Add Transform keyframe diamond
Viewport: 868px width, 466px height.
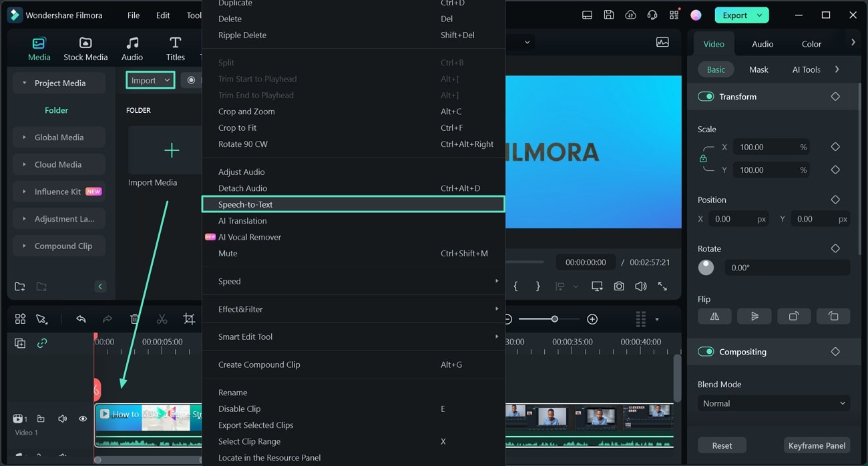click(x=835, y=97)
